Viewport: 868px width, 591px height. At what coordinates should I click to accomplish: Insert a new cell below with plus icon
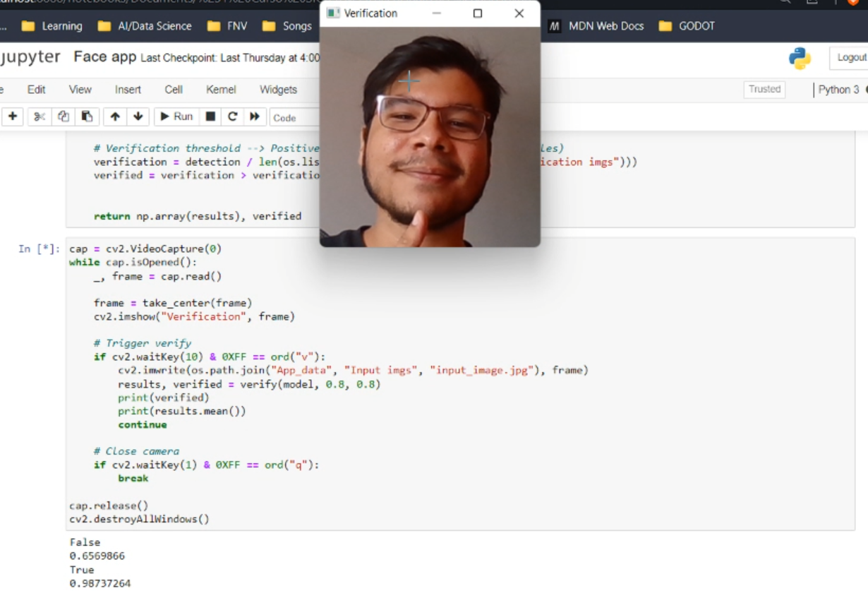[12, 117]
